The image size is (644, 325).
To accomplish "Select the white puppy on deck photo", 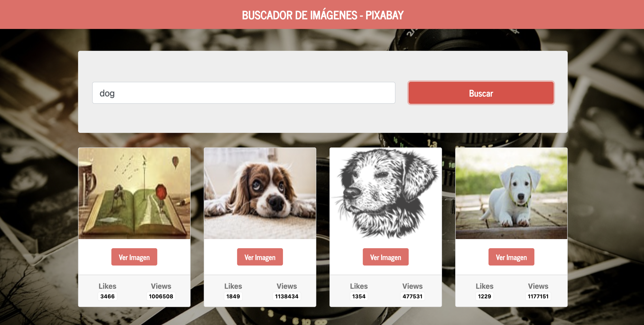I will click(511, 193).
